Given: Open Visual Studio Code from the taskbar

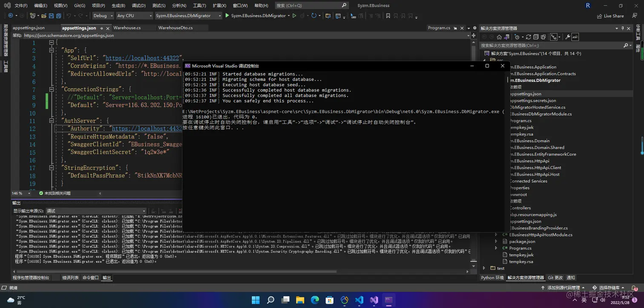Looking at the screenshot, I should 359,300.
